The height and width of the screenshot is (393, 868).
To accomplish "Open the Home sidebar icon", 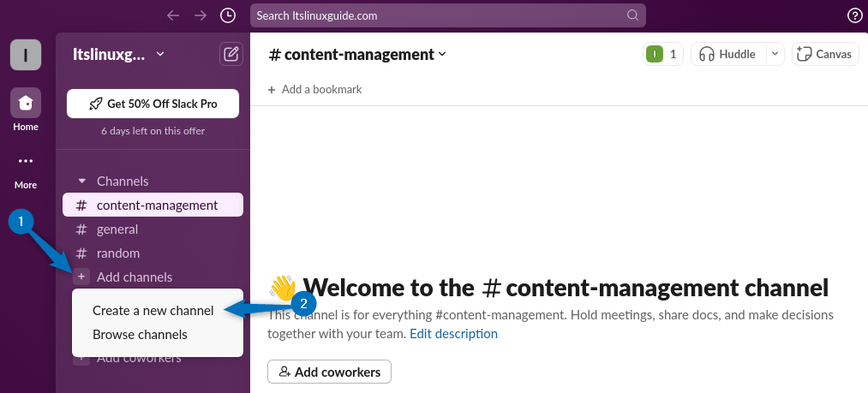I will [26, 104].
